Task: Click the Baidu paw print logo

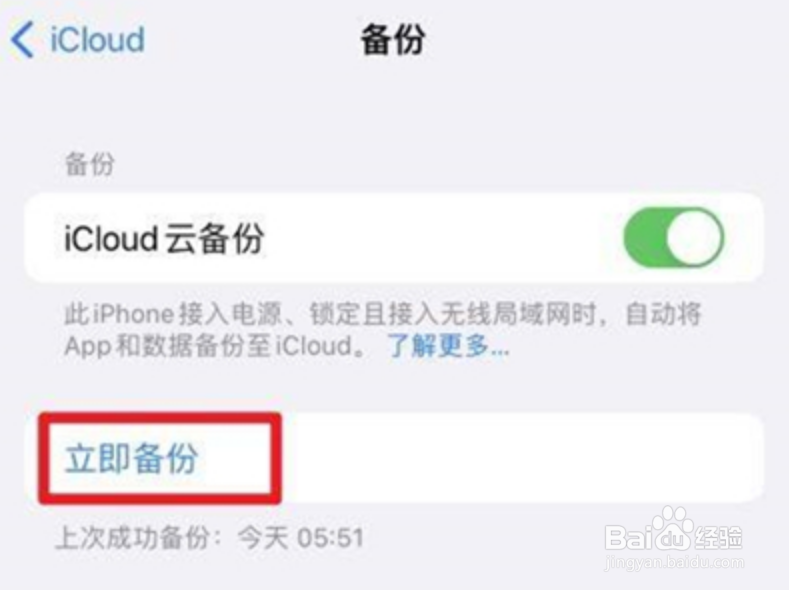Action: pyautogui.click(x=674, y=529)
